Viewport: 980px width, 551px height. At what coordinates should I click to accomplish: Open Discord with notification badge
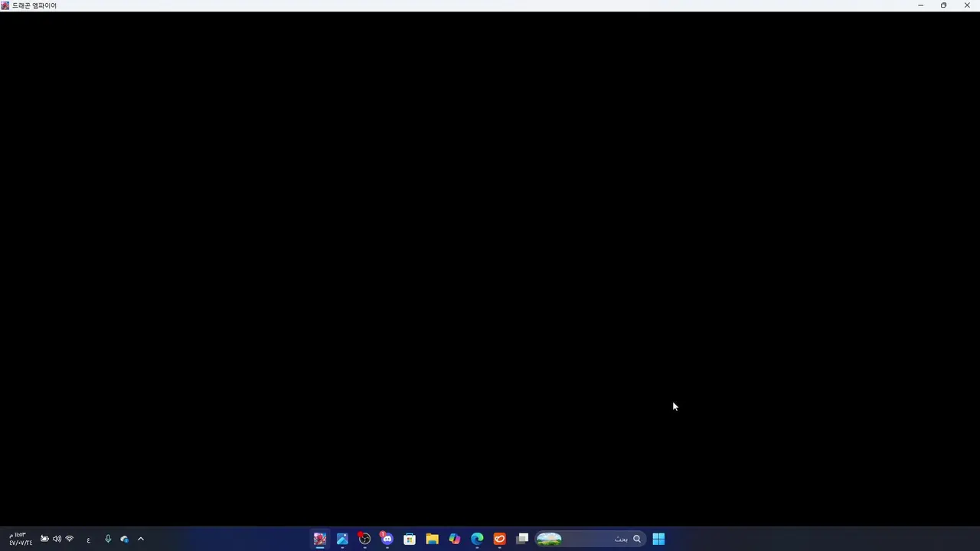click(x=387, y=539)
